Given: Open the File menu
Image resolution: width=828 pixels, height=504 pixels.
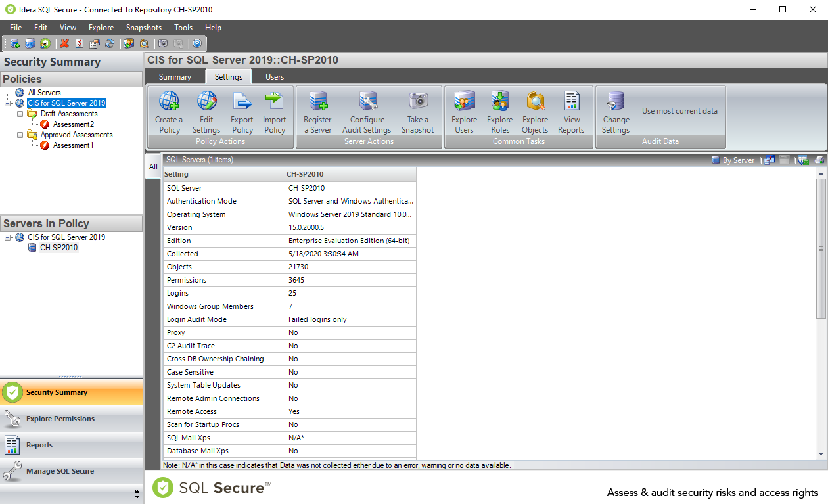Looking at the screenshot, I should click(16, 28).
